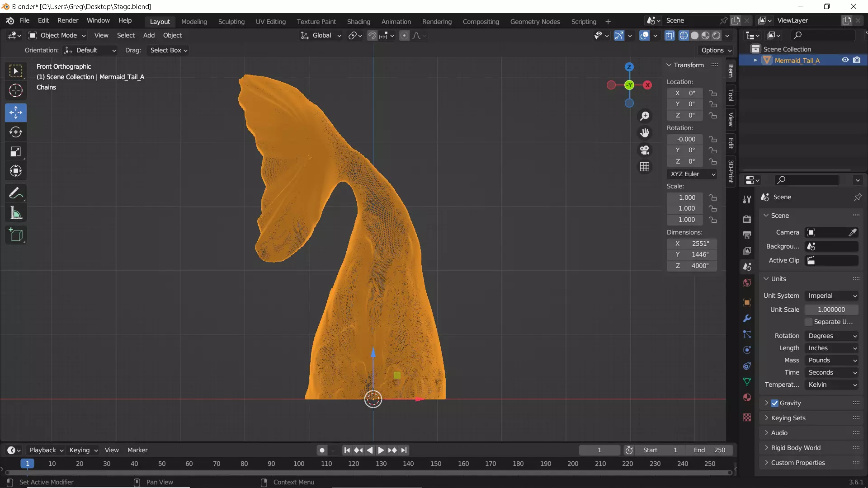Open the Modifiers properties tab
This screenshot has height=488, width=868.
pyautogui.click(x=747, y=319)
